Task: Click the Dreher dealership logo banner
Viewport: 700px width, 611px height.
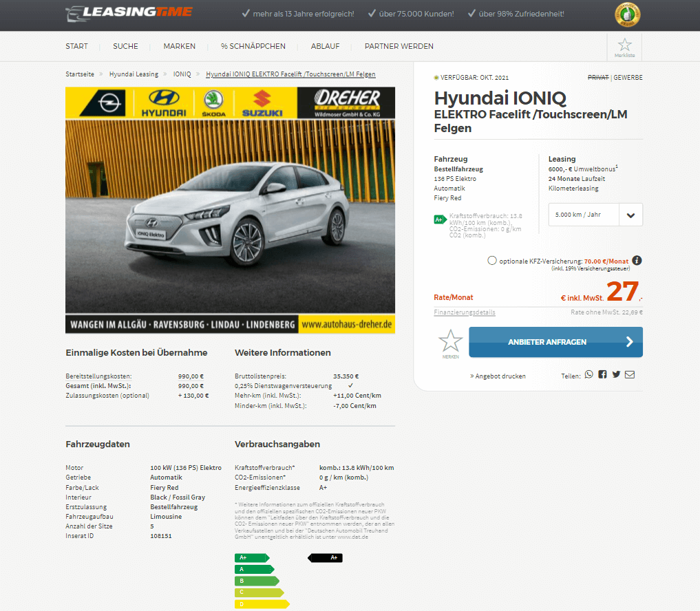Action: [346, 103]
